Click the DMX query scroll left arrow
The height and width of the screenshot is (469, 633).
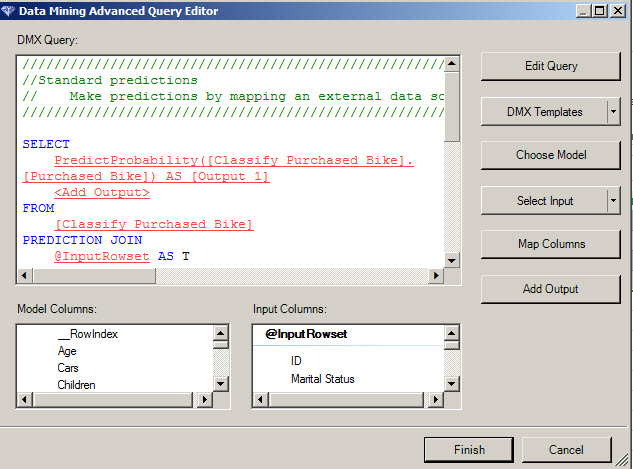24,276
